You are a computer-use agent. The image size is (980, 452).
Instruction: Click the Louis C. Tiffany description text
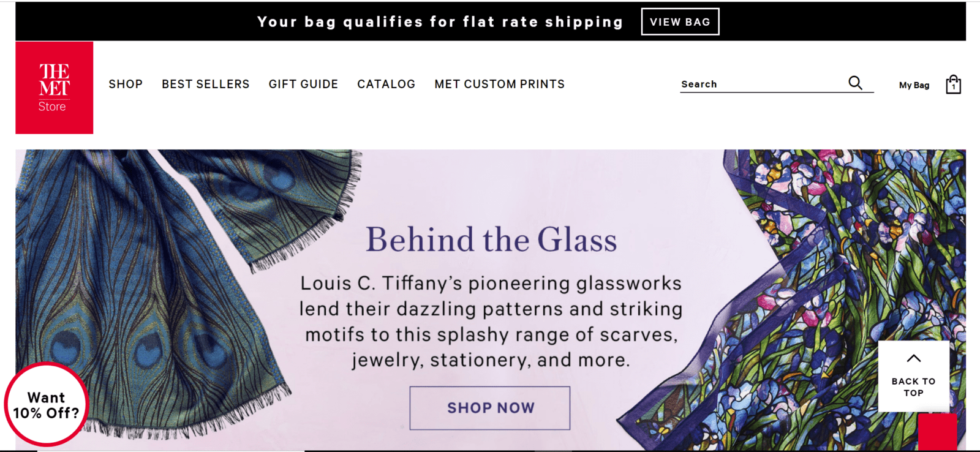tap(491, 322)
